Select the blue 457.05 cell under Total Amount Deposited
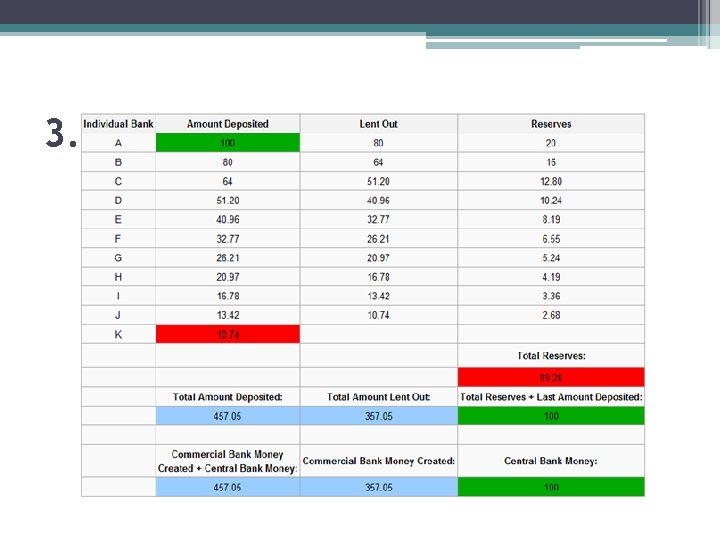This screenshot has width=720, height=540. coord(228,416)
